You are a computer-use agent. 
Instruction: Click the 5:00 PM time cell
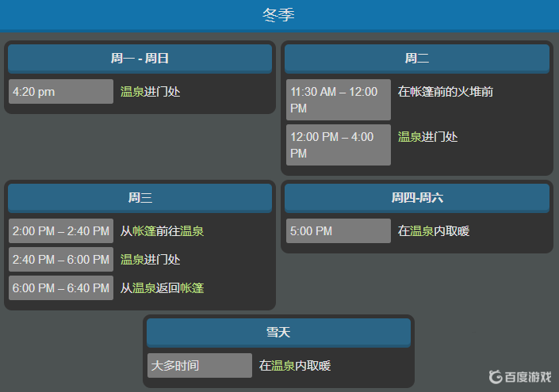(x=339, y=230)
